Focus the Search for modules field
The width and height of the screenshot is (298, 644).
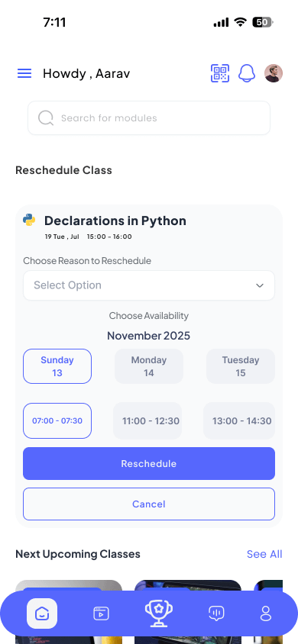[149, 118]
